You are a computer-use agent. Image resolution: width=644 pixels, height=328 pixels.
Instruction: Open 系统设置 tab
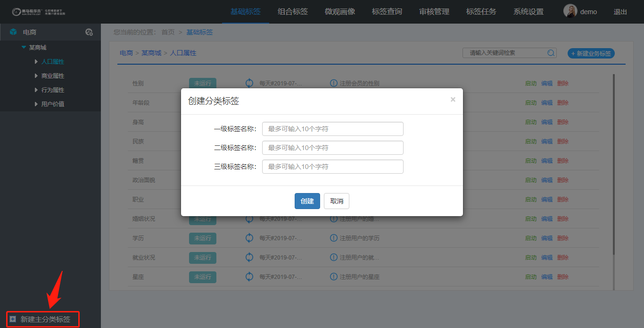528,12
